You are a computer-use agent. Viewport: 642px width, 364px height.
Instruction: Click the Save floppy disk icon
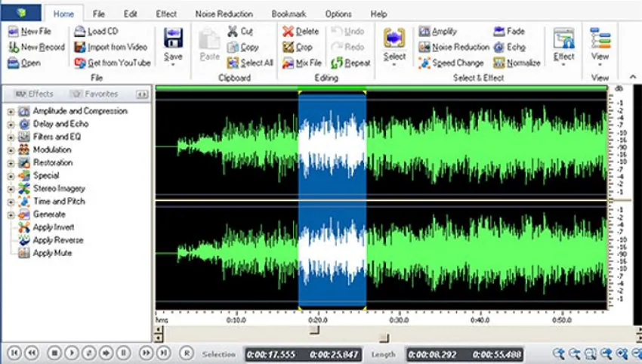click(173, 39)
